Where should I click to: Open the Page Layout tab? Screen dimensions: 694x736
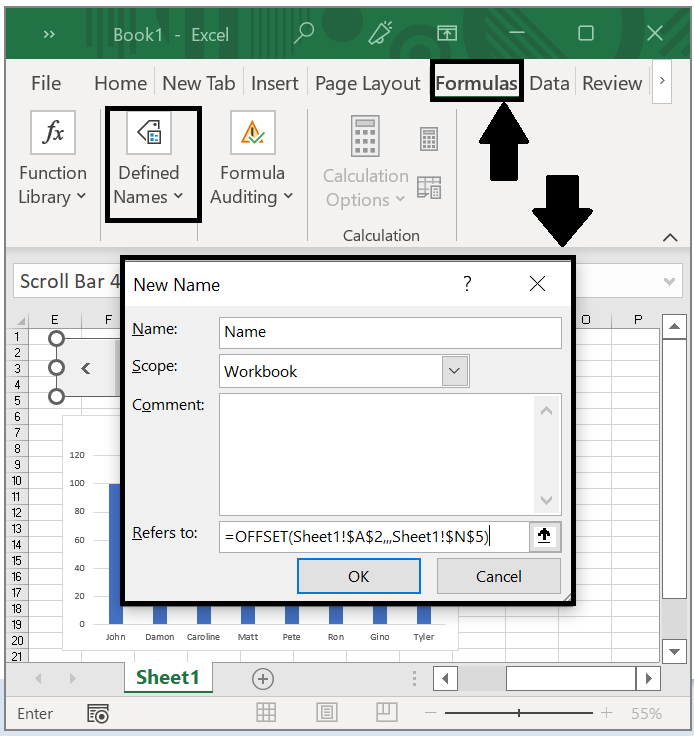(367, 83)
